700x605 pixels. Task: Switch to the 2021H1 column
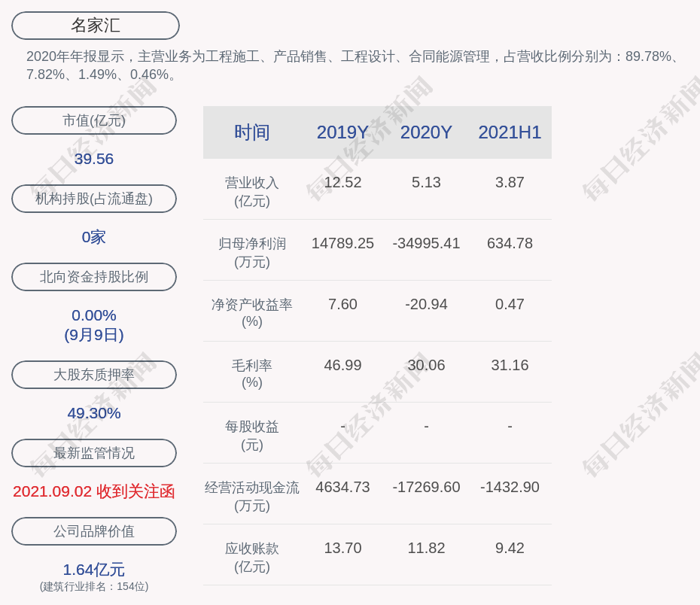(510, 132)
